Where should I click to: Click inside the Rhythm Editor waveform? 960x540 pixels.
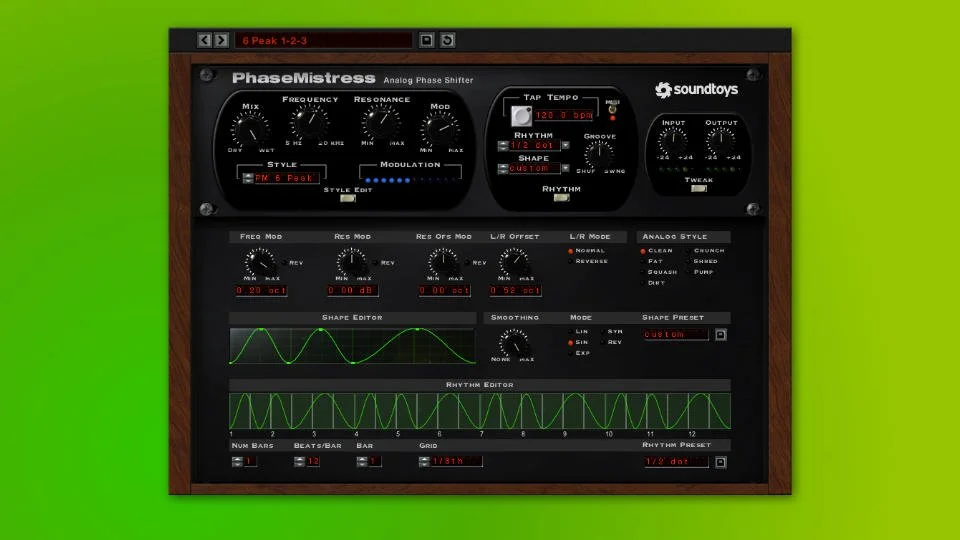click(480, 411)
